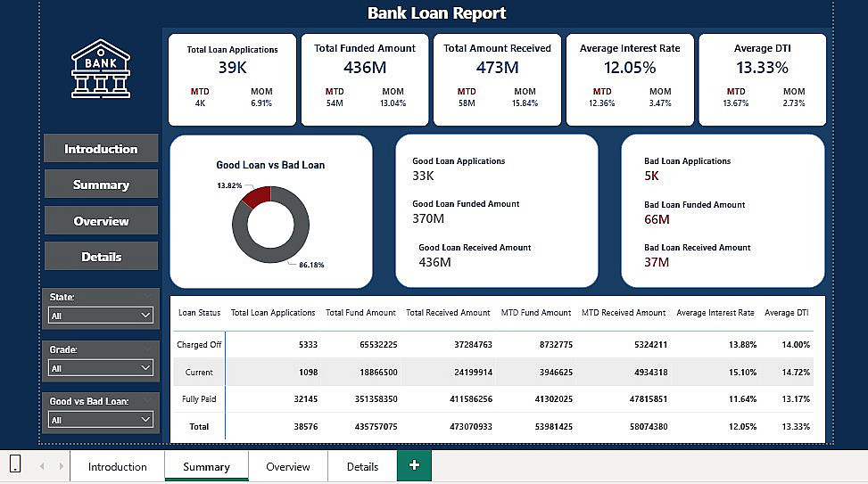Click the Good Loan Funded Amount 370M value

tap(428, 218)
